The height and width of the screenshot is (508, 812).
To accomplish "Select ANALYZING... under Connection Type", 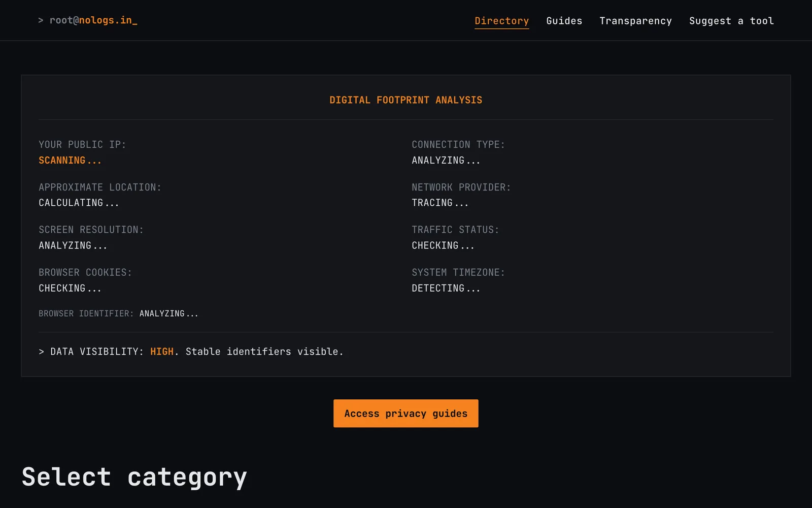I will (446, 160).
